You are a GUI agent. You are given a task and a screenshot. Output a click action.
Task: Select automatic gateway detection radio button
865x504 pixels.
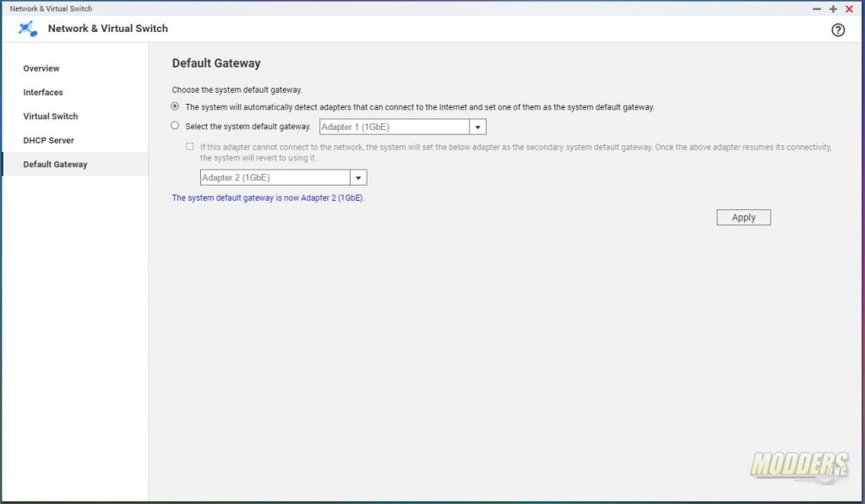pyautogui.click(x=175, y=106)
